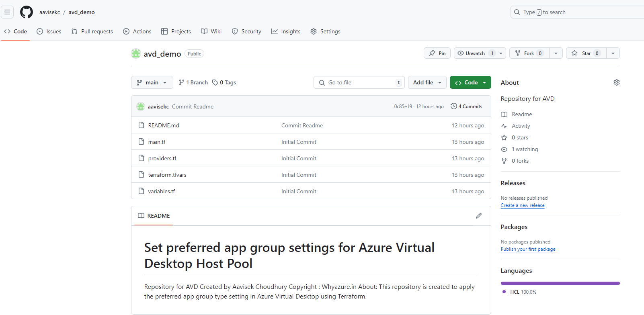Open the Add file dropdown
This screenshot has height=315, width=644.
[427, 82]
